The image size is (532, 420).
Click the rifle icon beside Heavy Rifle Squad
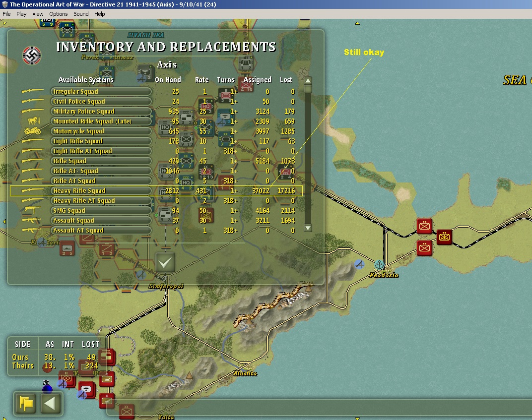(x=33, y=190)
